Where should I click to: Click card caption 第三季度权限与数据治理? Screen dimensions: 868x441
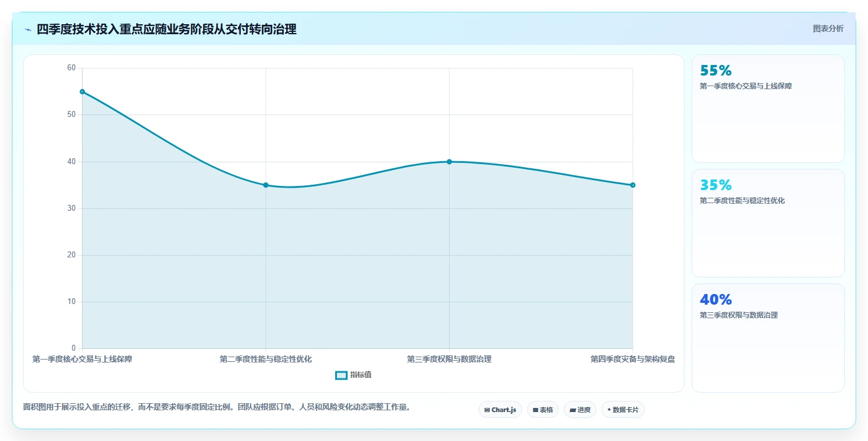click(739, 315)
